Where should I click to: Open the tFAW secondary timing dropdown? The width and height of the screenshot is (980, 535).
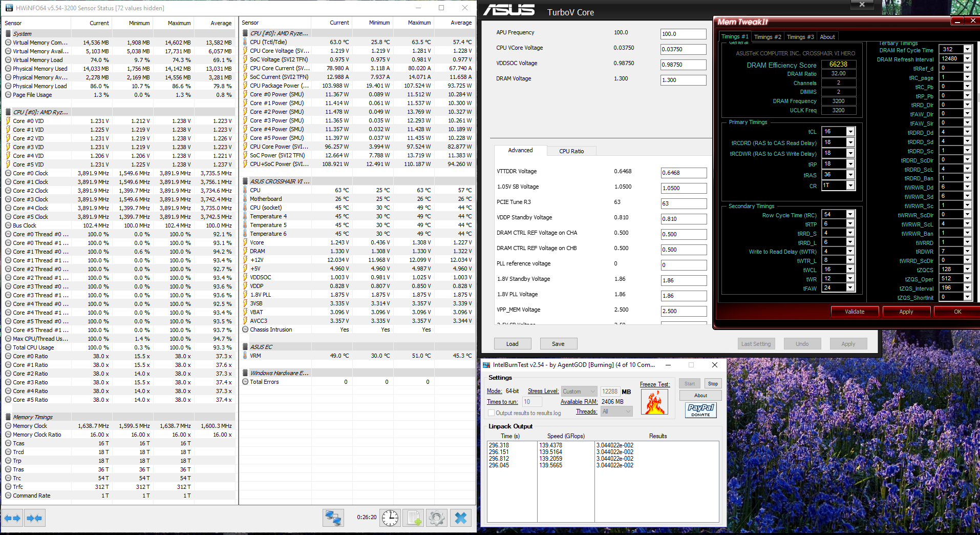coord(850,288)
